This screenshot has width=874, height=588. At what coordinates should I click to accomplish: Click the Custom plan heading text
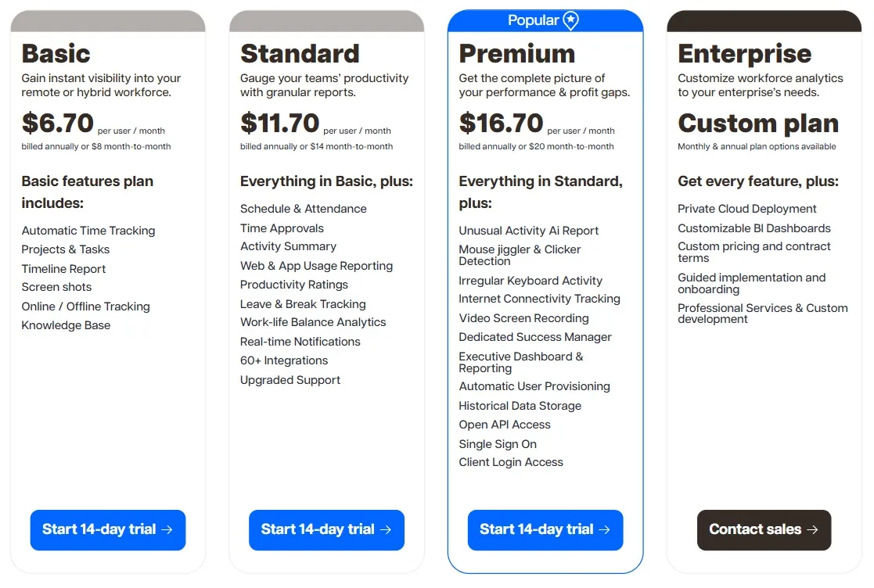click(757, 124)
